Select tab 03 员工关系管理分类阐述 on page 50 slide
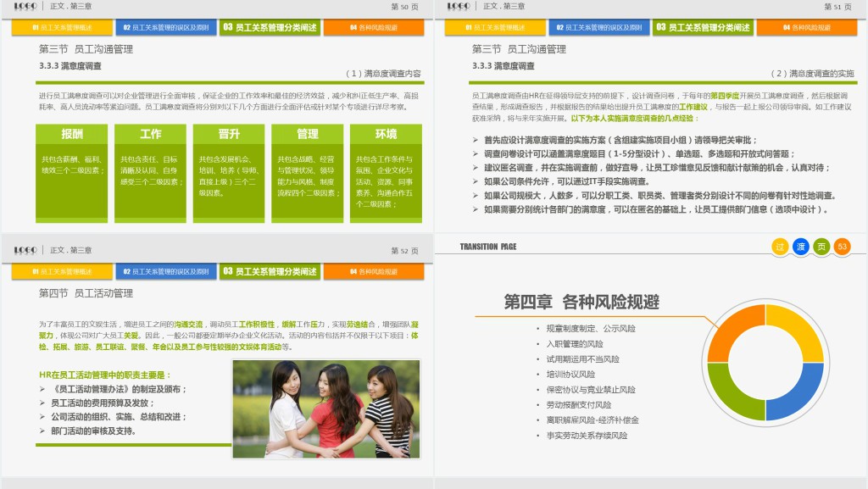The height and width of the screenshot is (489, 868). point(270,27)
